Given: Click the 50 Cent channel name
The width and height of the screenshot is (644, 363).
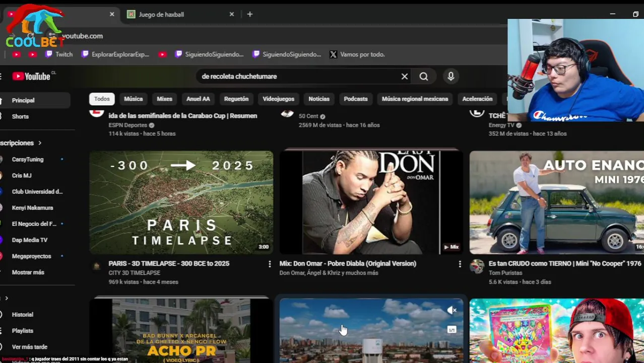Looking at the screenshot, I should [x=308, y=116].
